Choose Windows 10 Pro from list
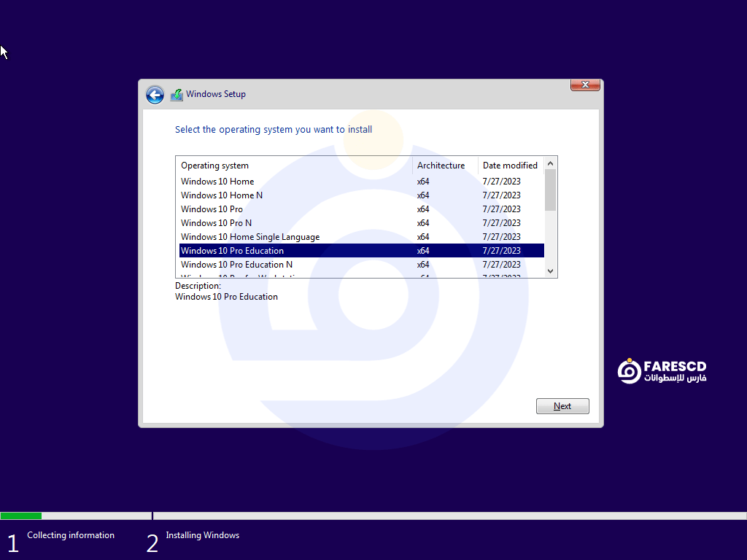The height and width of the screenshot is (560, 747). pyautogui.click(x=362, y=209)
